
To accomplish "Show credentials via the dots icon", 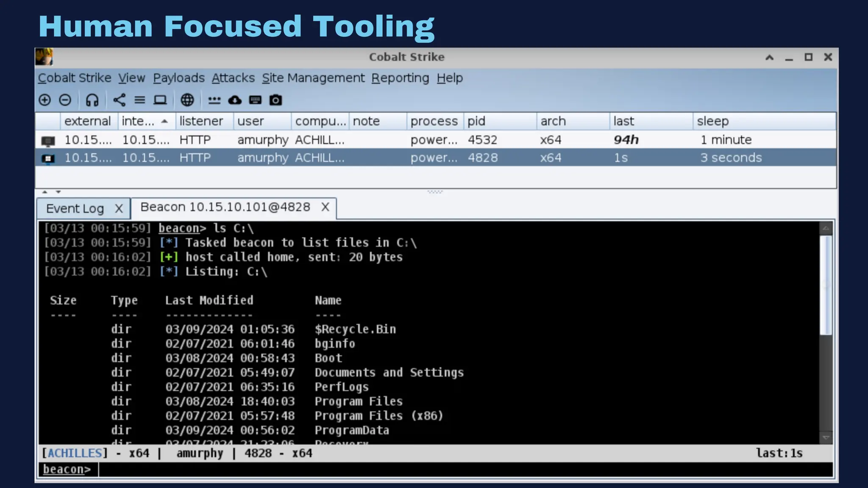I will (214, 100).
